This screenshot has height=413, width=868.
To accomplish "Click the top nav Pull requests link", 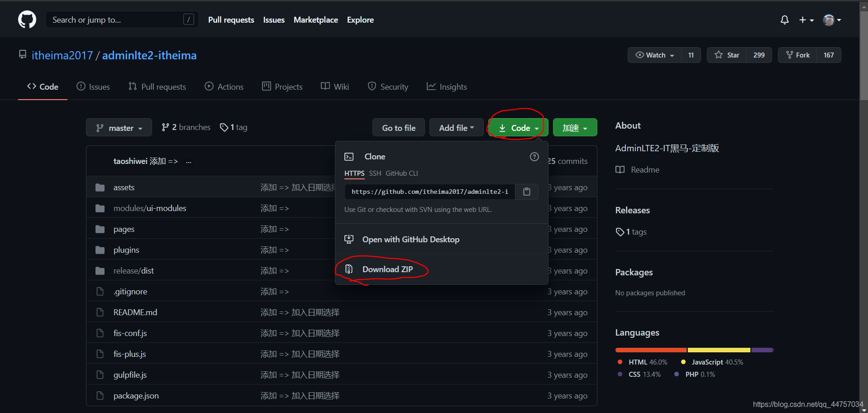I will (231, 20).
